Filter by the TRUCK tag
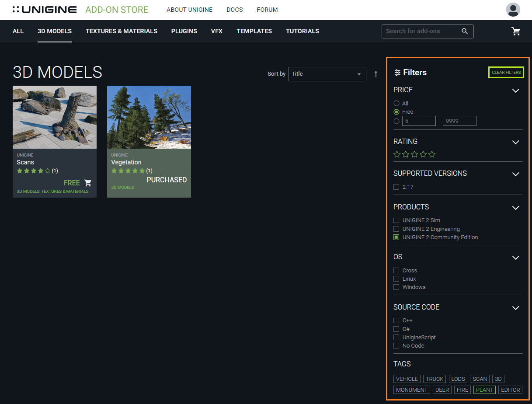The width and height of the screenshot is (532, 404). pyautogui.click(x=435, y=379)
